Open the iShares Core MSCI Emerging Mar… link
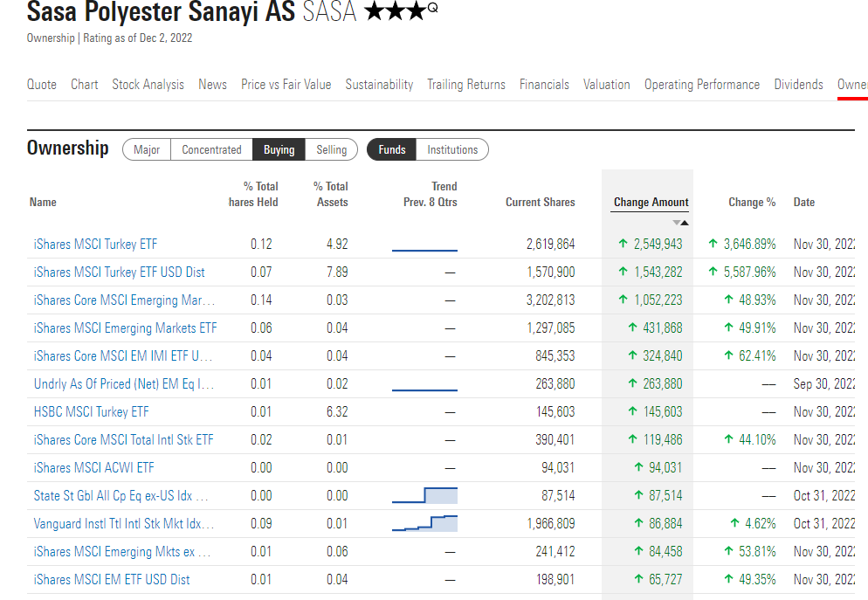The image size is (868, 600). pos(124,300)
